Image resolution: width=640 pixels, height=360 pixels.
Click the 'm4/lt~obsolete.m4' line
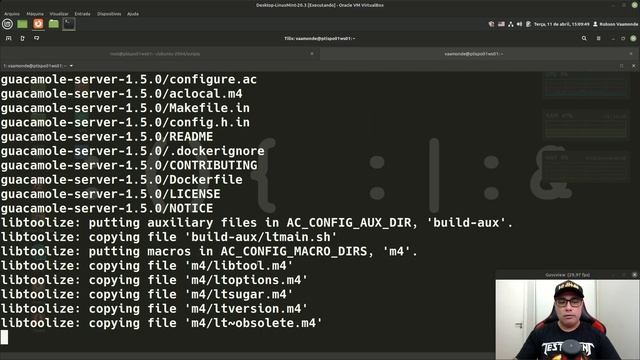[x=162, y=323]
